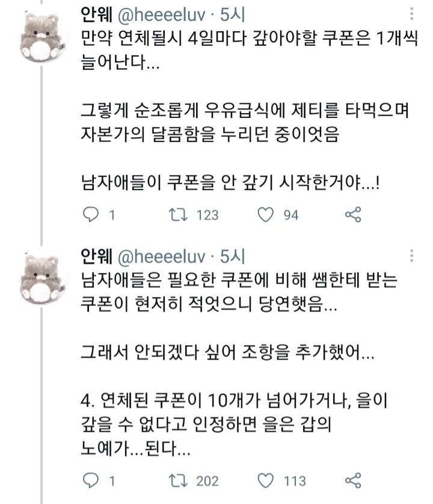
Task: View the 94 likes count
Action: point(291,215)
